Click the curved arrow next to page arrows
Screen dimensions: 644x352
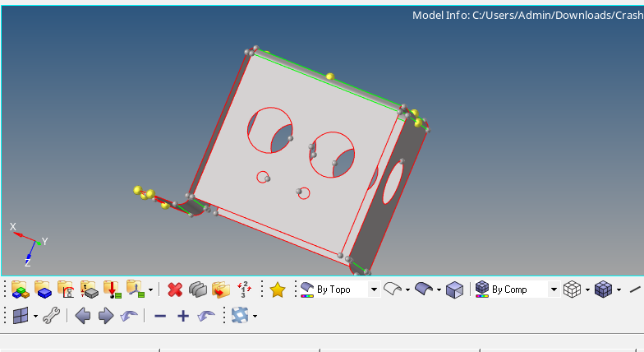129,316
